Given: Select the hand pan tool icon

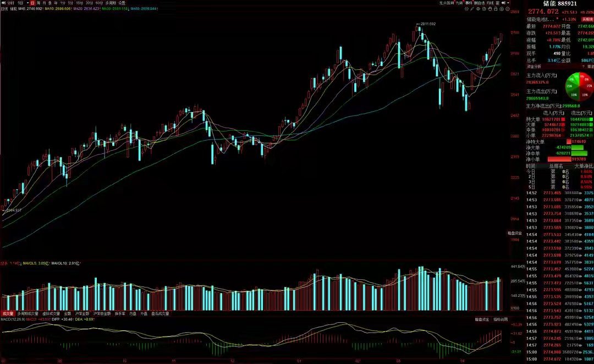Looking at the screenshot, I should pos(490,9).
